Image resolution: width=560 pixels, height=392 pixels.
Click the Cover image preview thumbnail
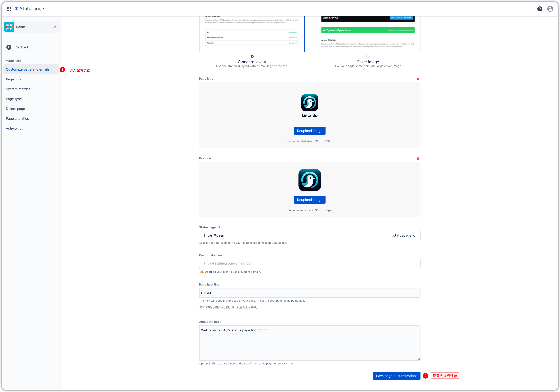[368, 34]
